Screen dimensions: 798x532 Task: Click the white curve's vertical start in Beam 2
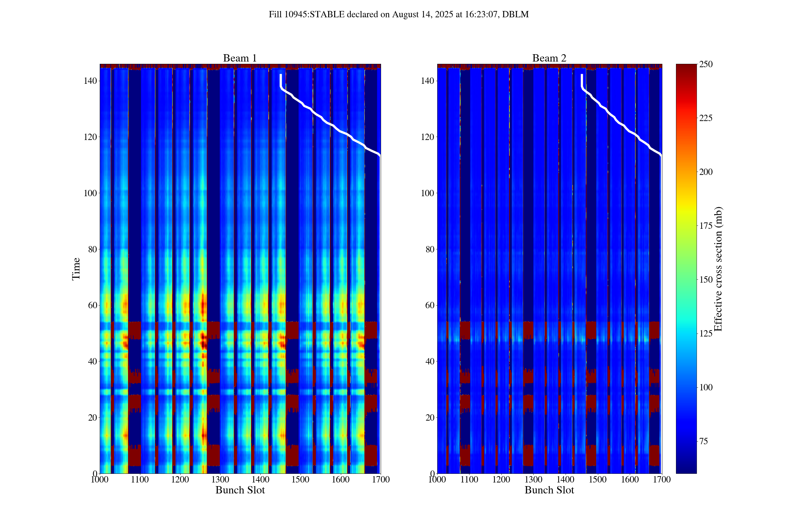coord(582,80)
